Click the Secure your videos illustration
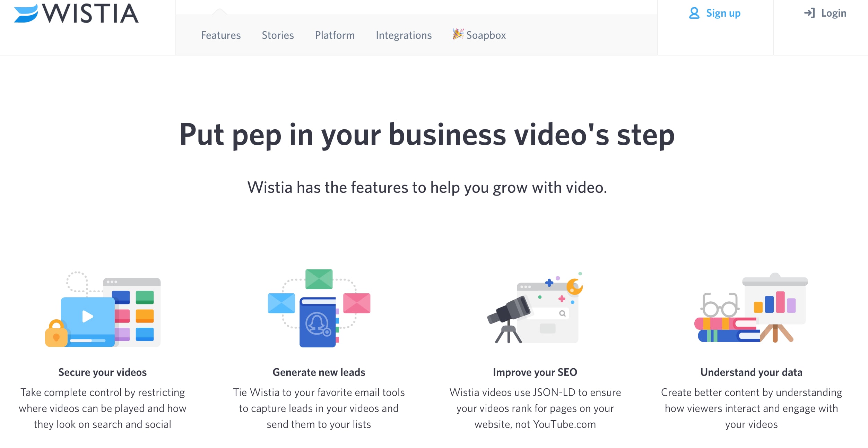The image size is (868, 448). tap(103, 309)
